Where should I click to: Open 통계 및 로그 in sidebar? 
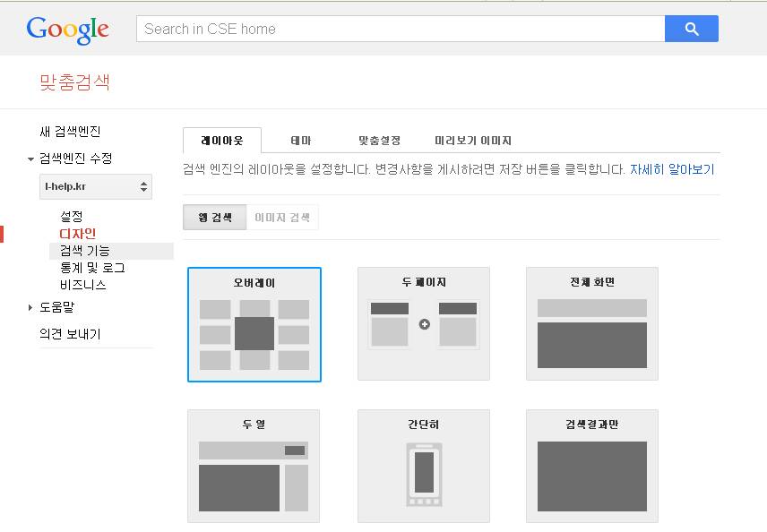(92, 268)
